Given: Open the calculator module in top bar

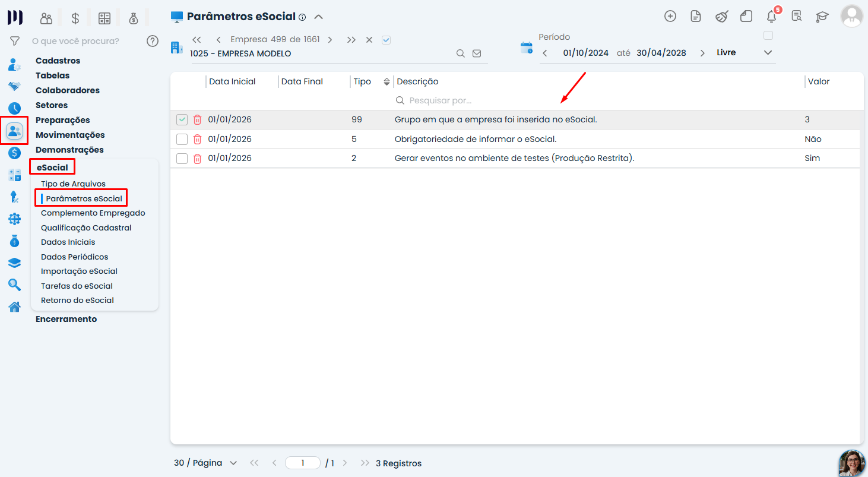Looking at the screenshot, I should tap(104, 18).
